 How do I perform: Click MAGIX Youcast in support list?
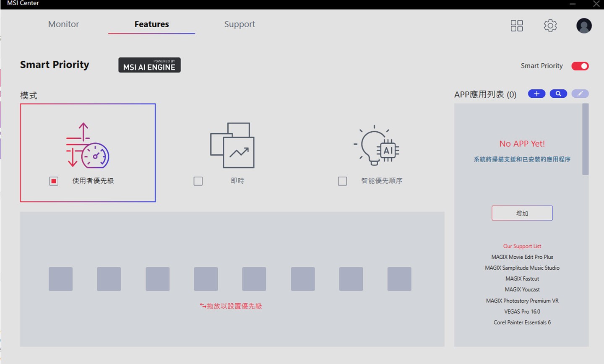pos(522,290)
